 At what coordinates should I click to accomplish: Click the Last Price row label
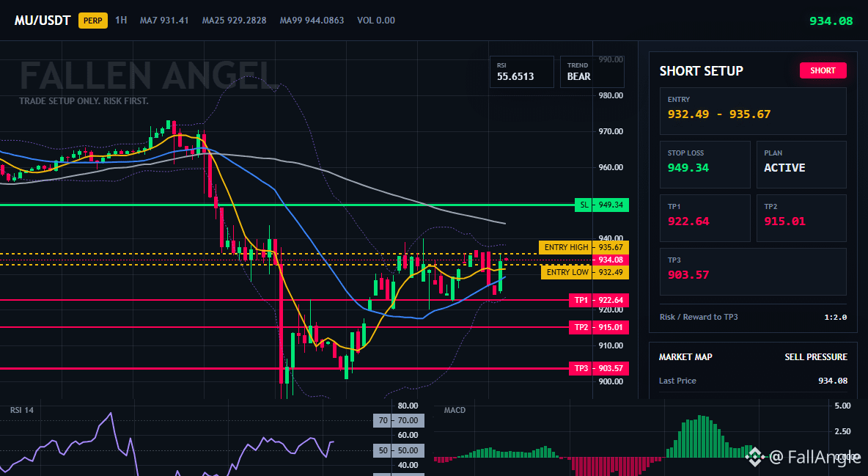677,381
